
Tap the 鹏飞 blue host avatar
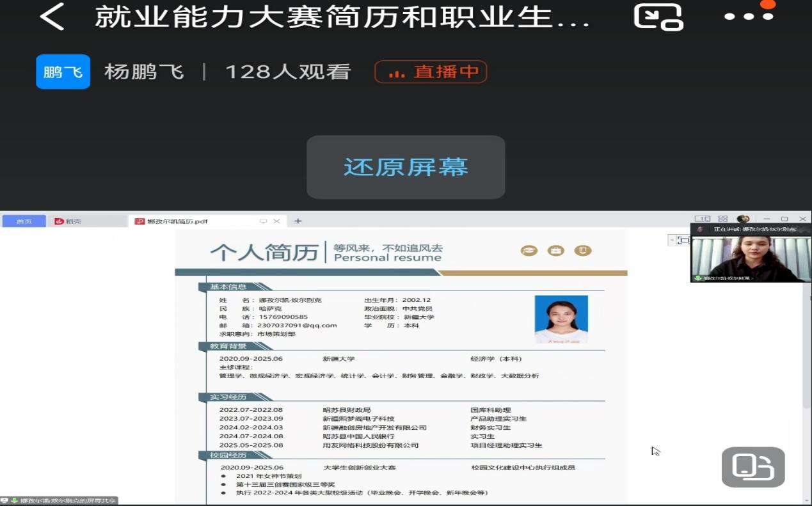point(63,72)
